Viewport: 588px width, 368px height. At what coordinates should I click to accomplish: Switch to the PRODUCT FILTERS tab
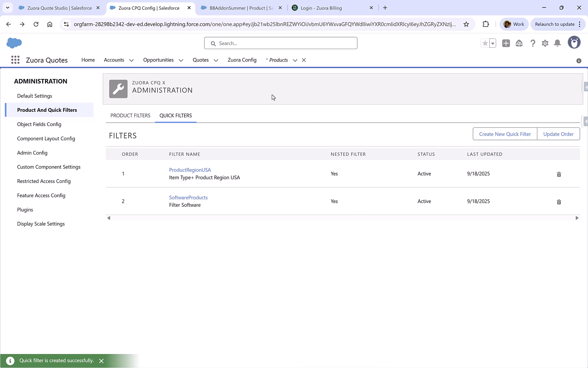pos(130,116)
